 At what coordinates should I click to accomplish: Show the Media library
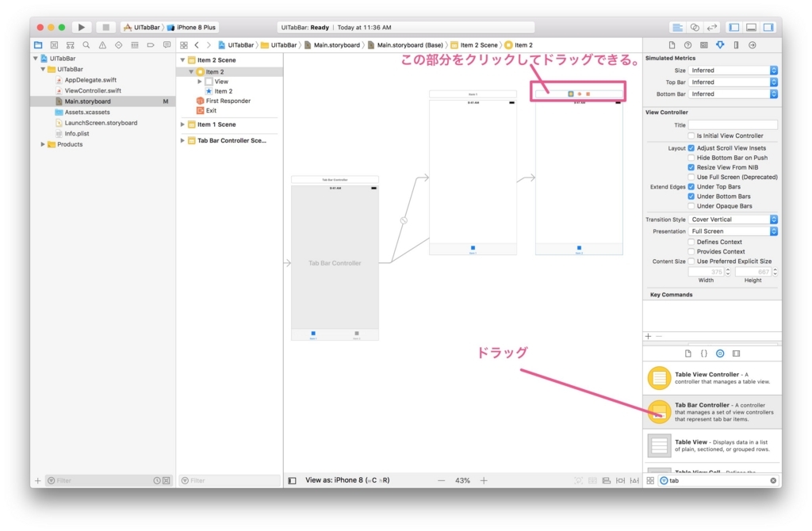tap(736, 353)
